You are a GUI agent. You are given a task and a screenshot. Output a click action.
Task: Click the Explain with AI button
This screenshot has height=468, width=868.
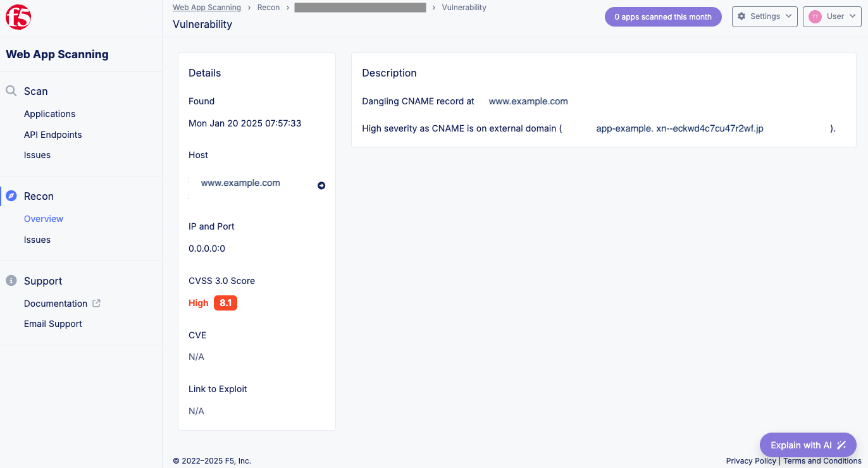[808, 445]
